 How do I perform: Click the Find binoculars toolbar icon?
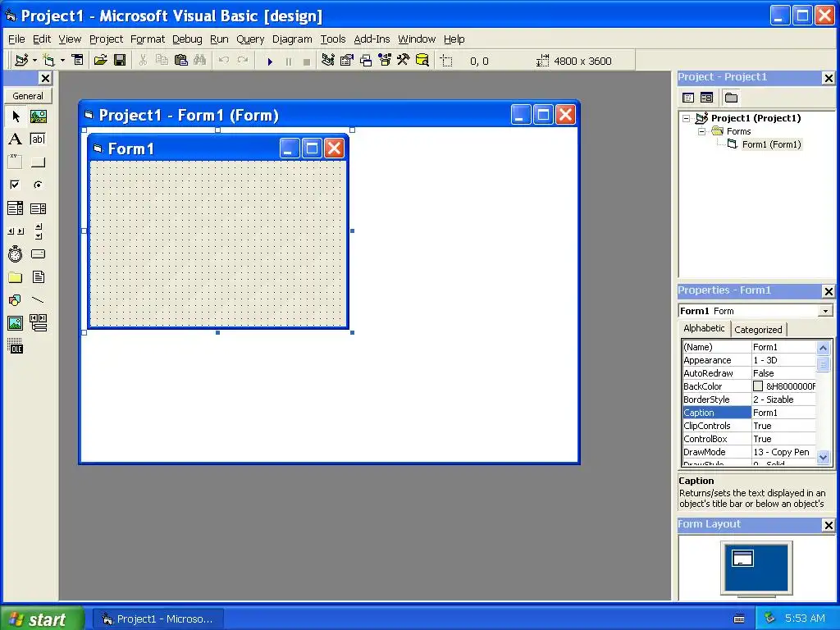coord(200,60)
